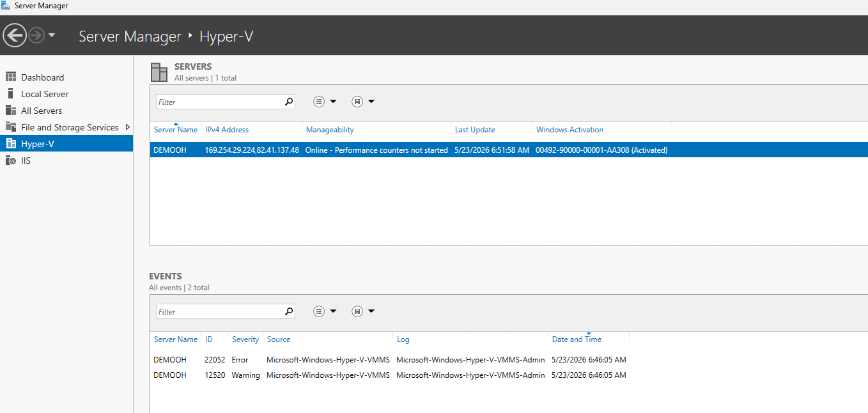Click the Back navigation arrow
The width and height of the screenshot is (868, 413).
(x=14, y=35)
